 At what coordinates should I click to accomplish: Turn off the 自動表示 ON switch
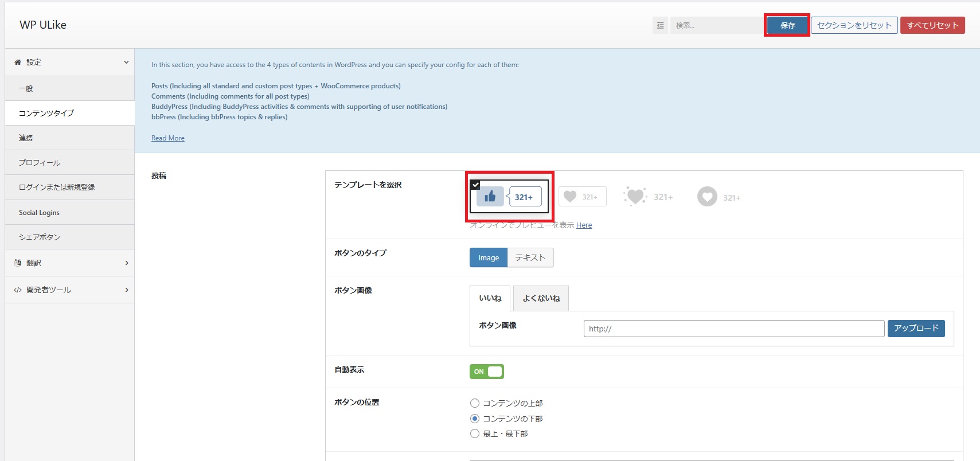486,372
